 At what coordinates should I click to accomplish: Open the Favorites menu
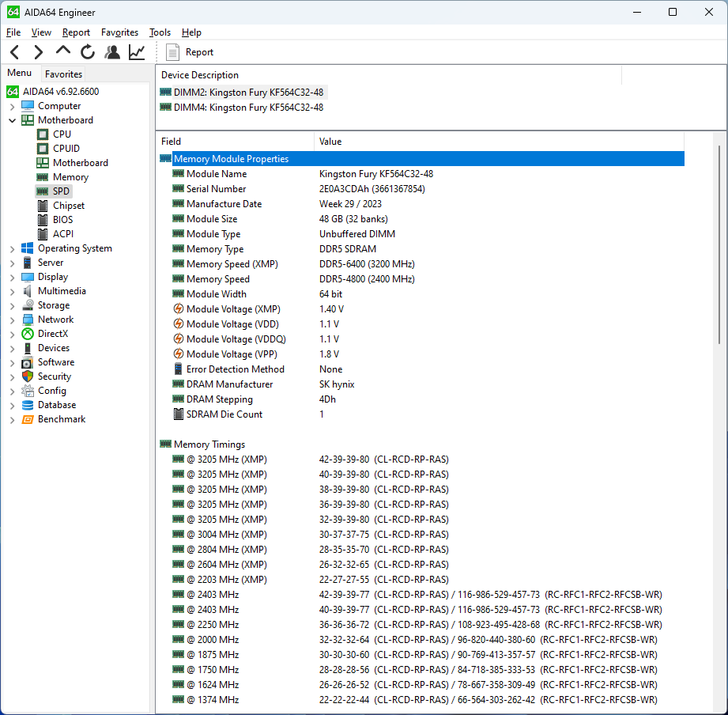[x=119, y=32]
